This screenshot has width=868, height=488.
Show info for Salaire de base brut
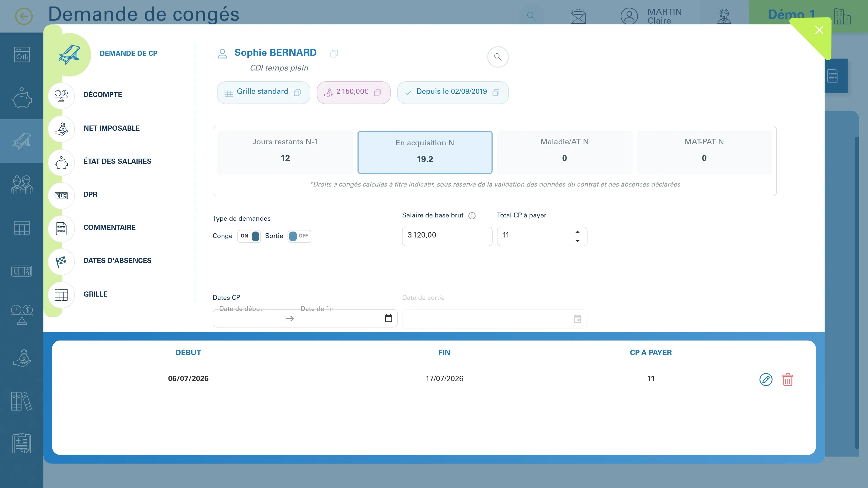[x=472, y=216]
